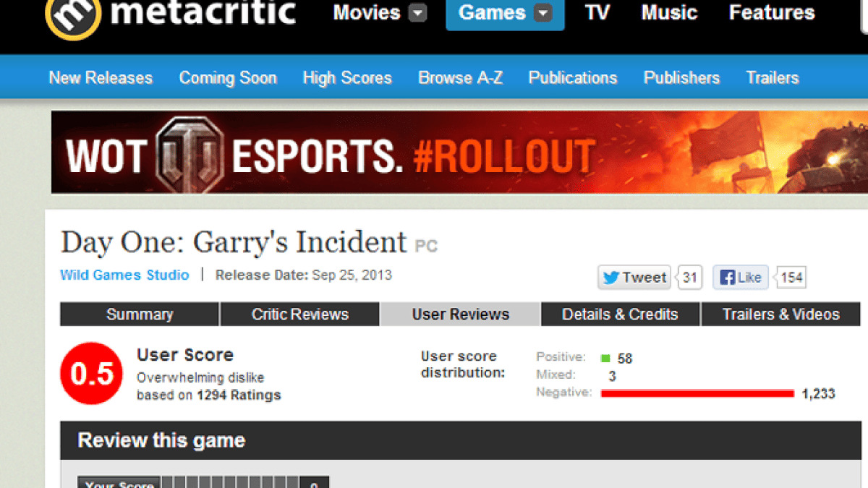Screen dimensions: 868x488
Task: Open Publications link
Action: tap(573, 77)
